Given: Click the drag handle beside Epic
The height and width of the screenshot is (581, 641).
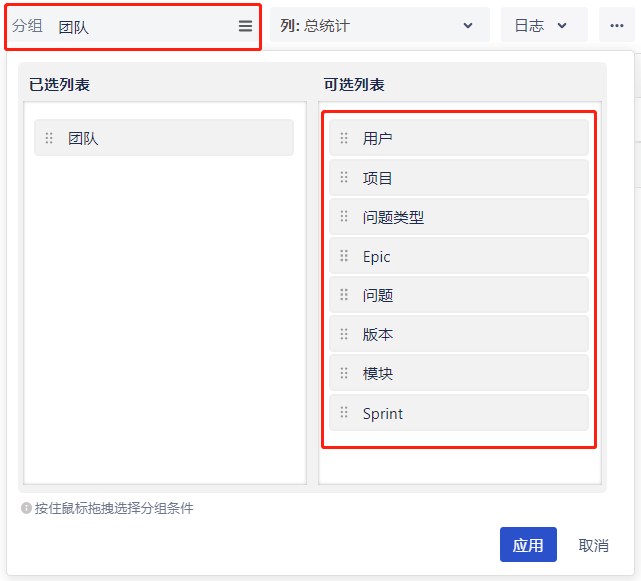Looking at the screenshot, I should point(345,257).
